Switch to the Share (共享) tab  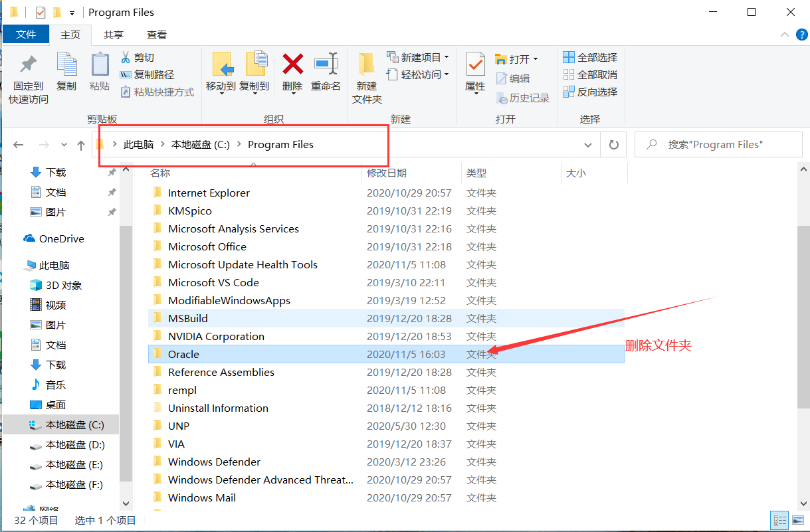(114, 35)
